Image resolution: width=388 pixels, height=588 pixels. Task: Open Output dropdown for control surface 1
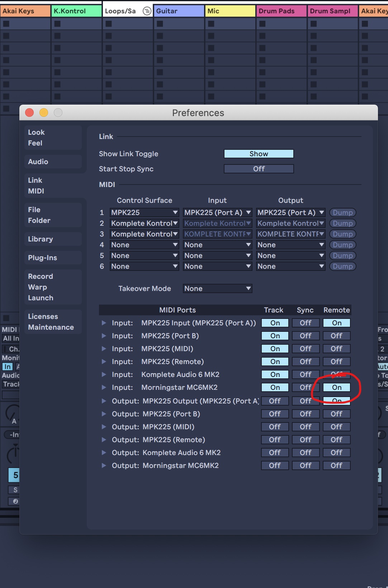coord(290,212)
